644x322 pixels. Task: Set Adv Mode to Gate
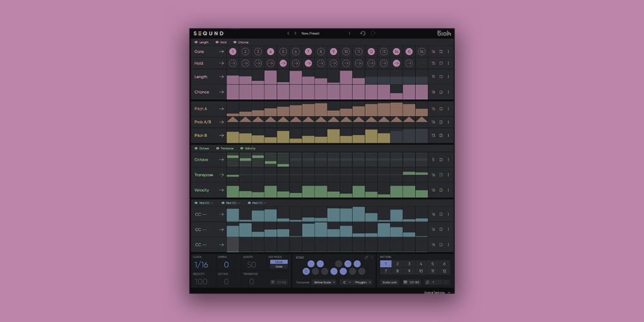pyautogui.click(x=279, y=267)
